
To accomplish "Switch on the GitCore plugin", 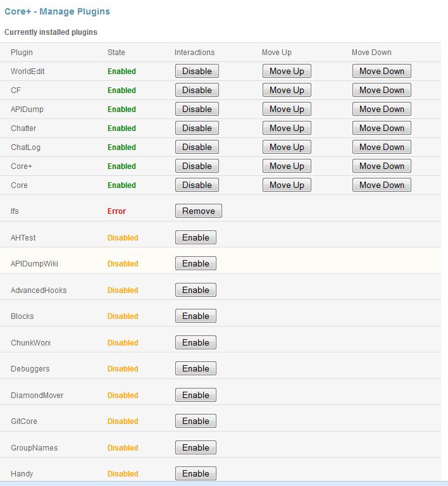I will (196, 421).
